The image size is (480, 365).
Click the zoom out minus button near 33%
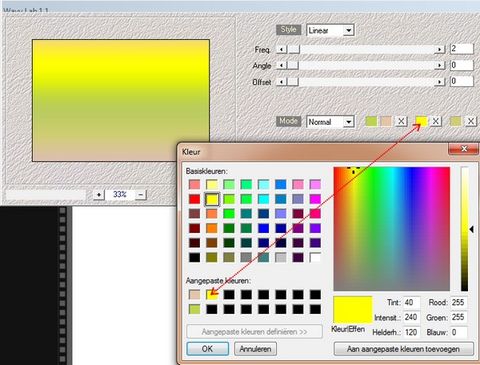point(141,194)
